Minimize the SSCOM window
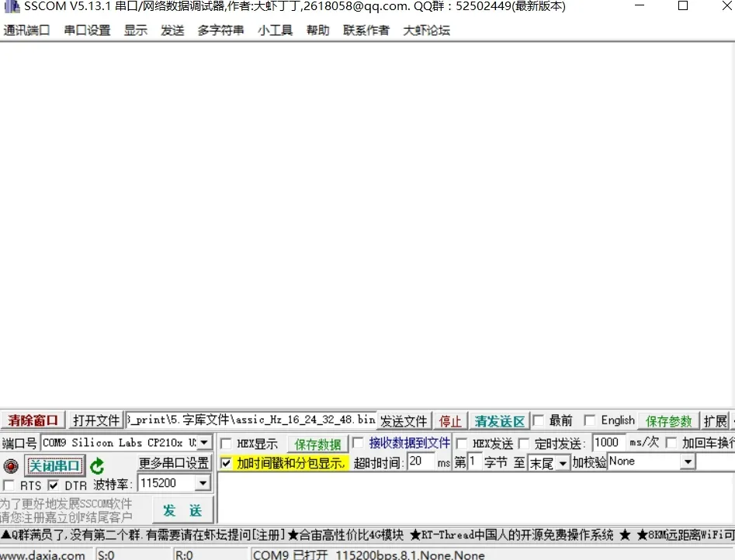This screenshot has height=560, width=735. [640, 6]
